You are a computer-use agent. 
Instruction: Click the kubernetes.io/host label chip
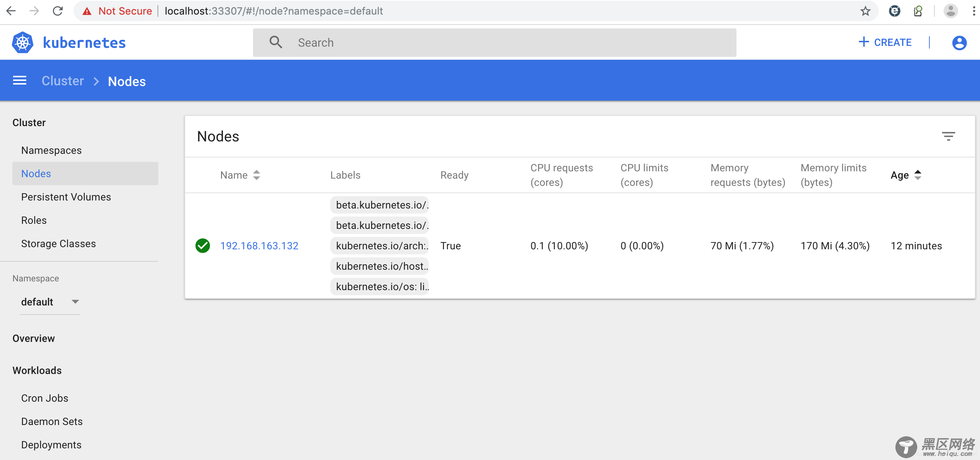pos(380,266)
